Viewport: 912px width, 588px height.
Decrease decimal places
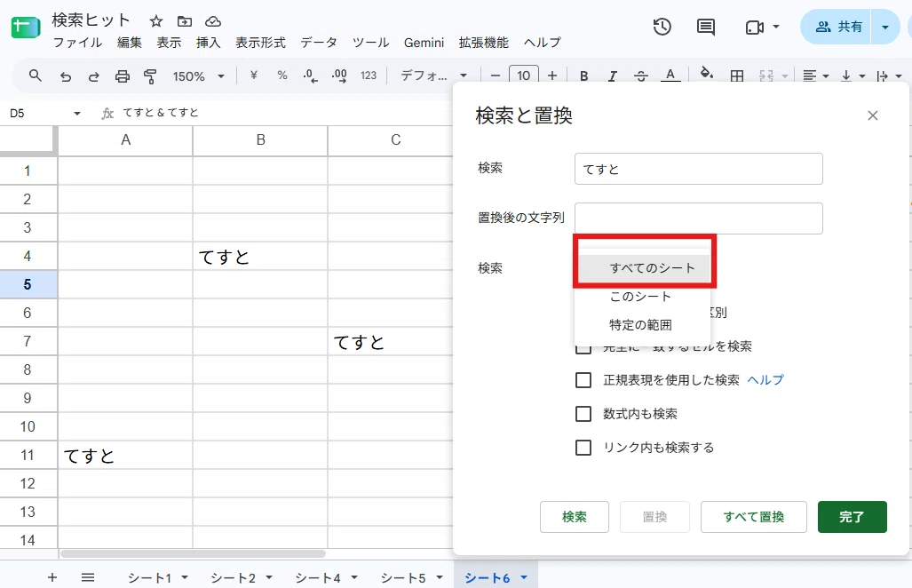[311, 76]
